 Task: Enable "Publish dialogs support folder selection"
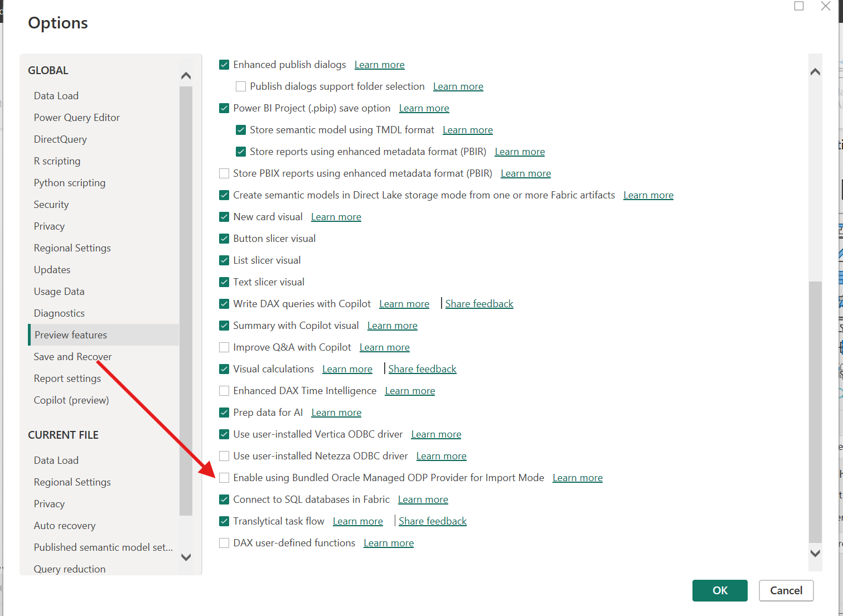coord(241,86)
